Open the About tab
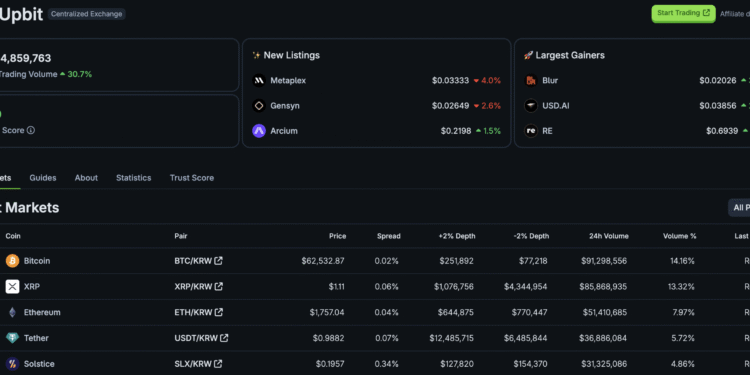The image size is (750, 375). [86, 178]
